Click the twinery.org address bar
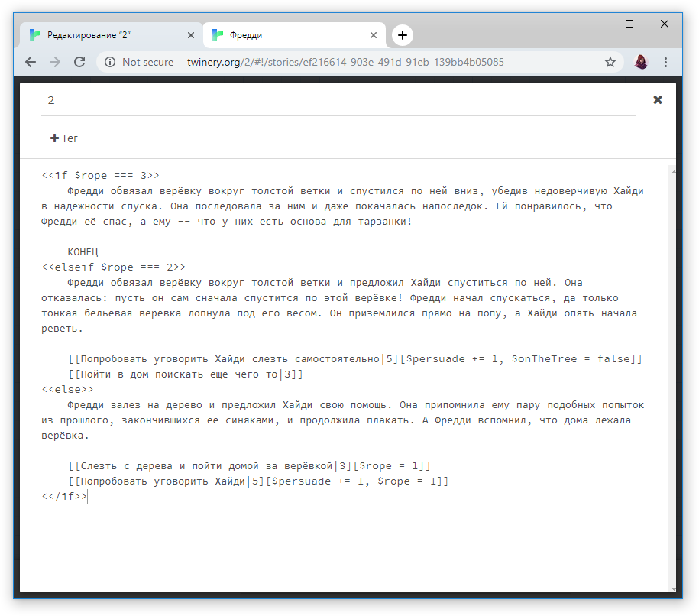Image resolution: width=699 pixels, height=616 pixels. click(x=345, y=62)
